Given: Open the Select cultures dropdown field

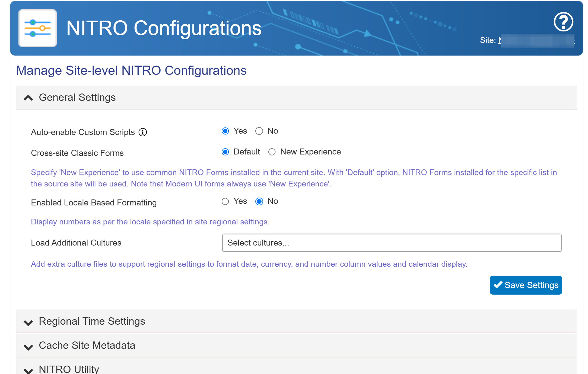Looking at the screenshot, I should pyautogui.click(x=392, y=243).
